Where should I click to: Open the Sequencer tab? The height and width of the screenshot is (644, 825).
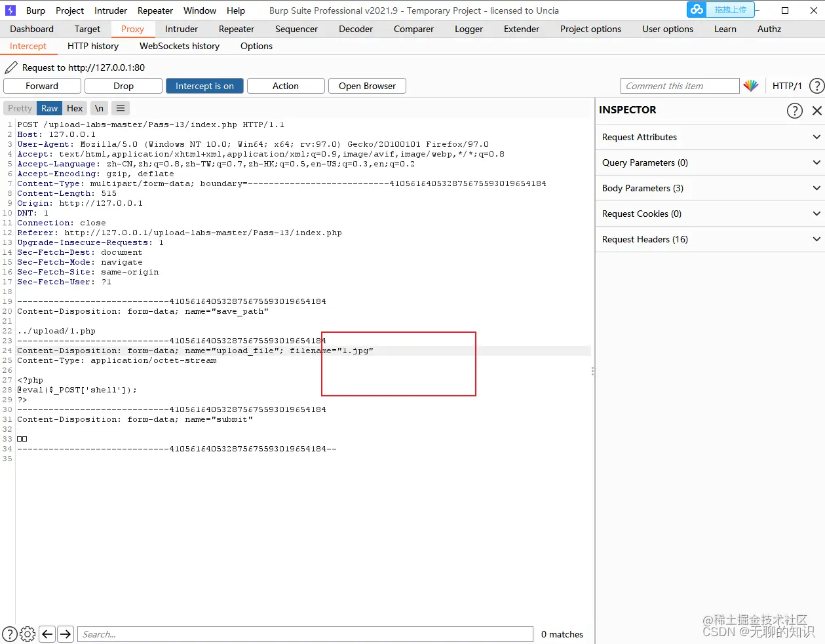296,29
